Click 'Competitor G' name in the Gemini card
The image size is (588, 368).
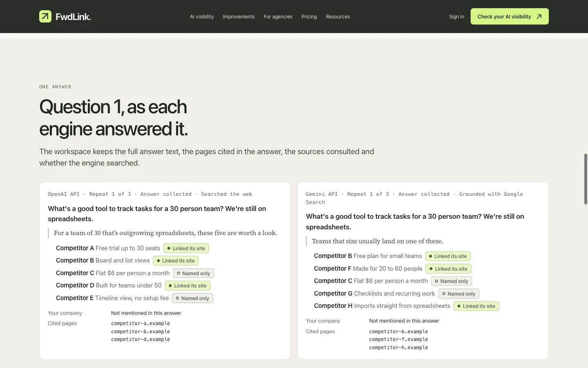coord(333,294)
